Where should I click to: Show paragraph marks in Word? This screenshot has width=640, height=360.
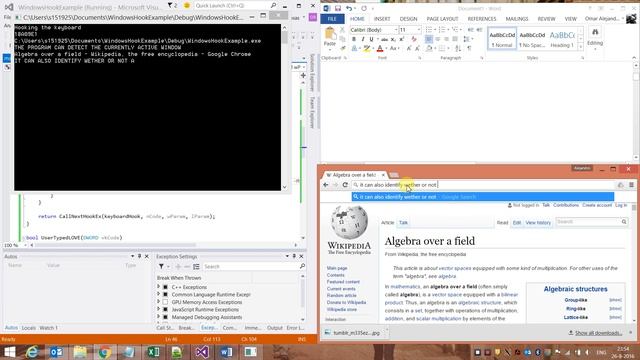(469, 49)
